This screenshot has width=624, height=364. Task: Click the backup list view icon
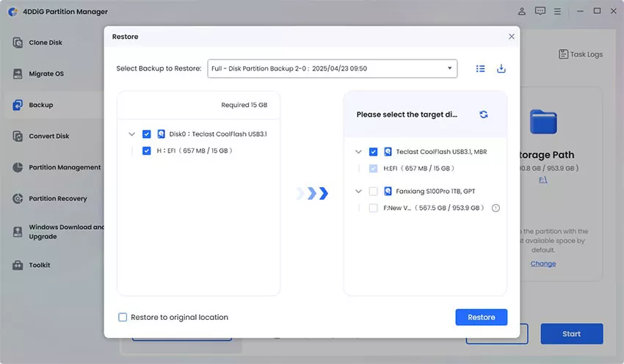pos(480,68)
